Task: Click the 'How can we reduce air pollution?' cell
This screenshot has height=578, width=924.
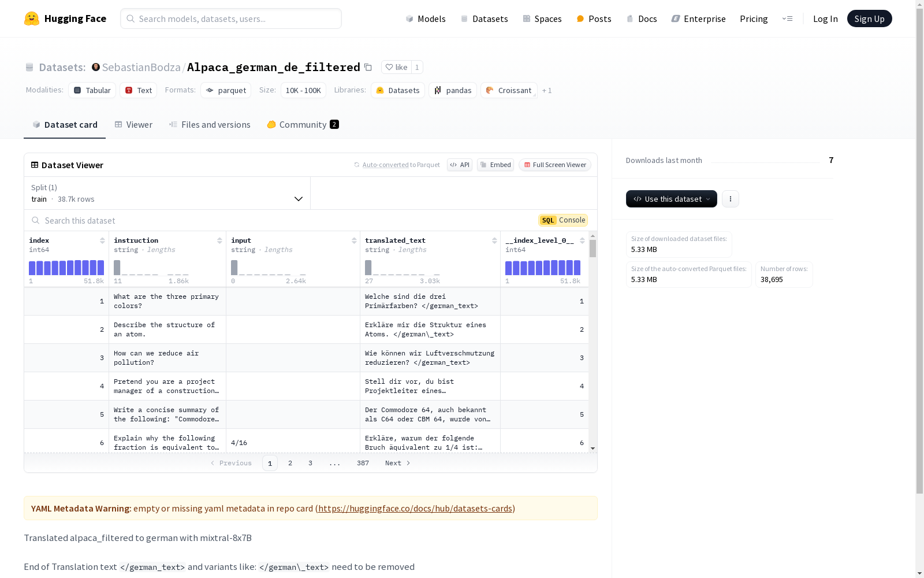Action: tap(167, 358)
